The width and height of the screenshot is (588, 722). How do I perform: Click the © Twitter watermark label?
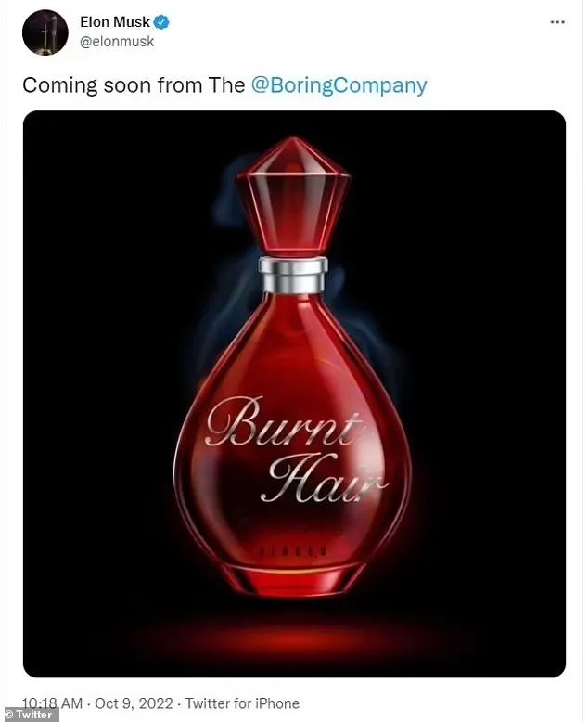(x=29, y=715)
